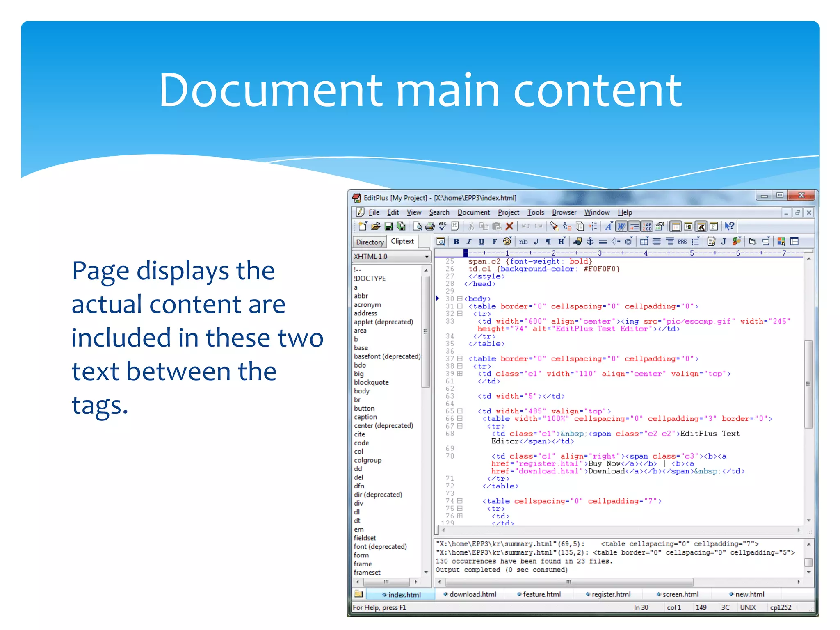The width and height of the screenshot is (840, 630).
Task: Toggle Word Wrap with the W button
Action: pos(622,226)
